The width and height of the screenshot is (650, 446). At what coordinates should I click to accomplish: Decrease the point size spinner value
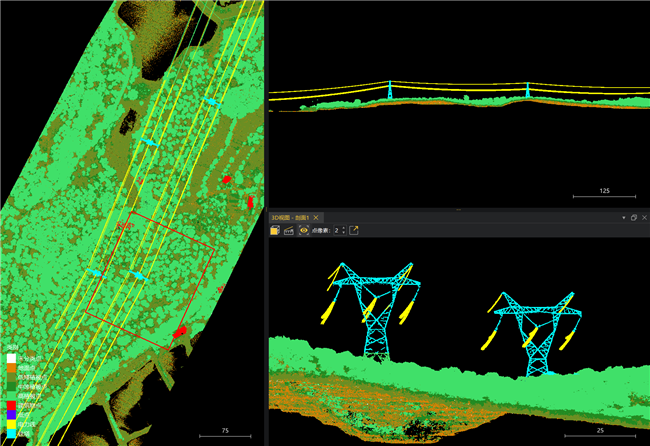[x=343, y=233]
